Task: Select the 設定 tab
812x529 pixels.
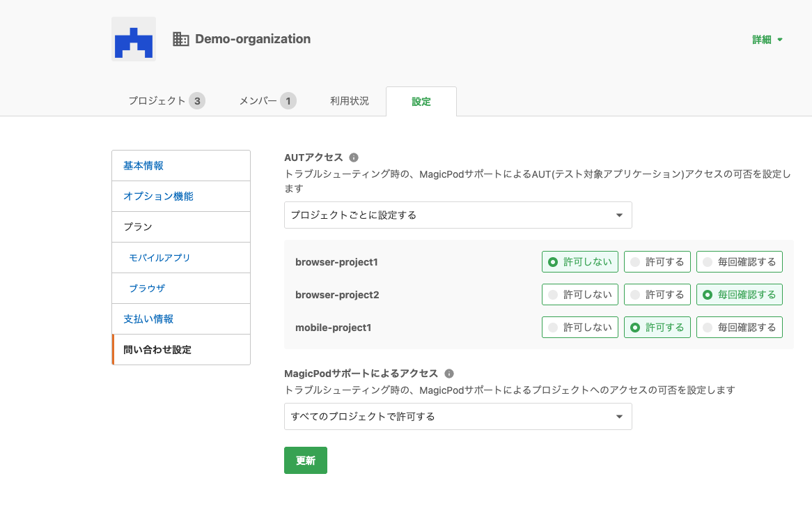Action: [x=421, y=102]
